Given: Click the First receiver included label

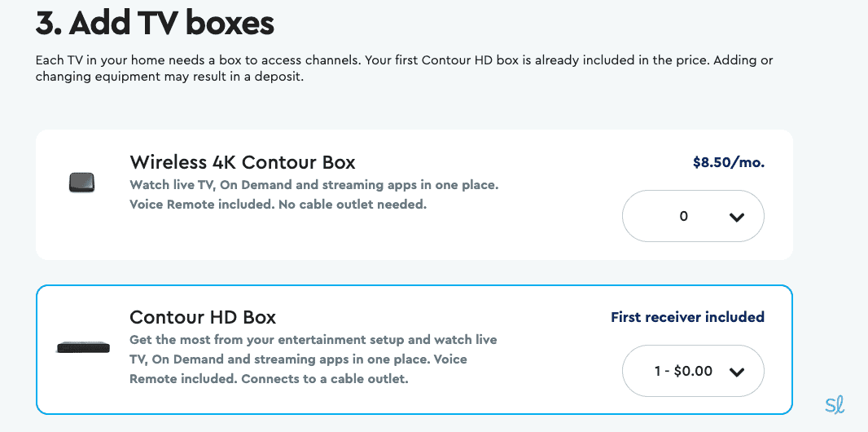Looking at the screenshot, I should [x=687, y=317].
